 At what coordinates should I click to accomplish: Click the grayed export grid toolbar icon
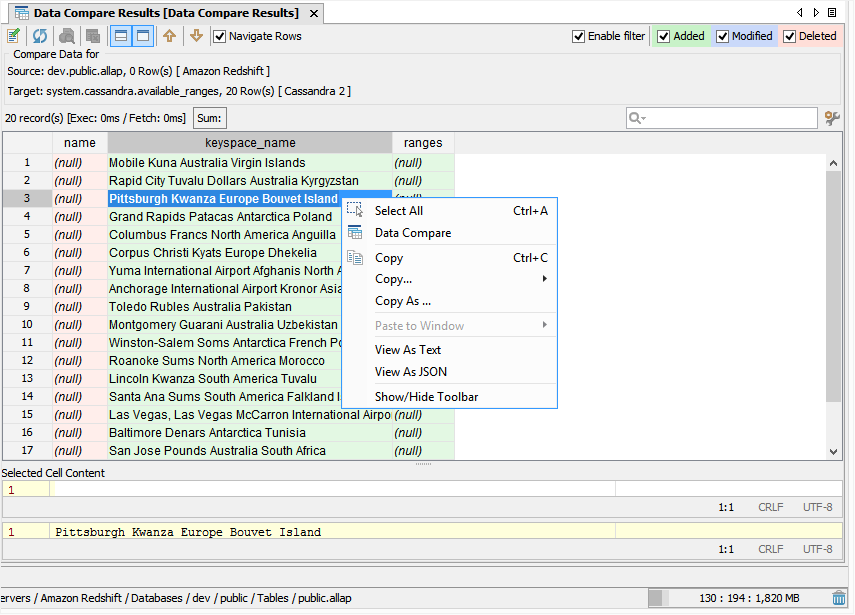point(93,36)
